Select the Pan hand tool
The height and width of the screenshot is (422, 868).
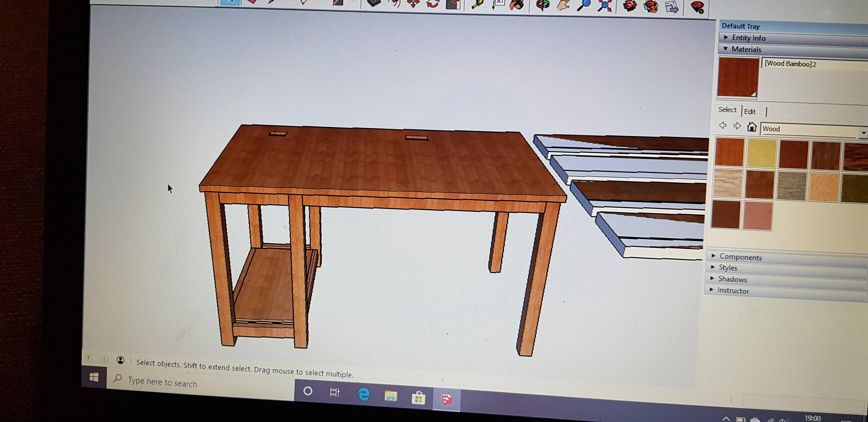(x=563, y=5)
